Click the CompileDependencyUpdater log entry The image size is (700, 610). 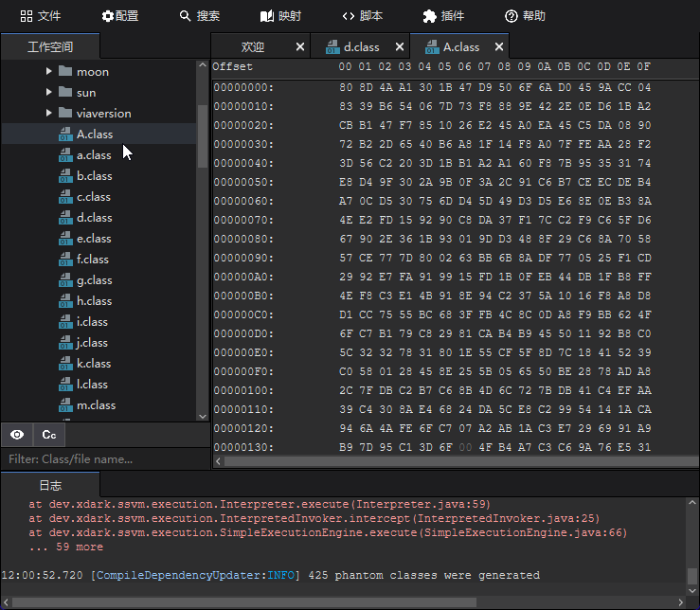coord(271,575)
